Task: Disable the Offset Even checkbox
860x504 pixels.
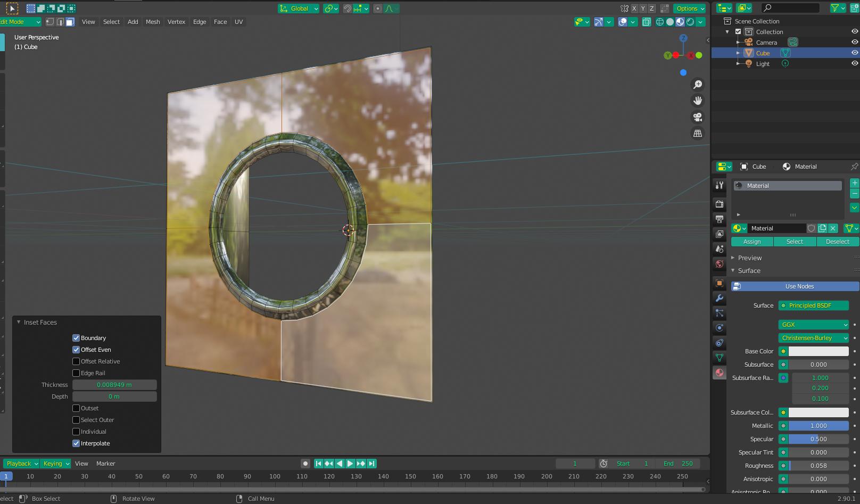Action: click(x=76, y=350)
